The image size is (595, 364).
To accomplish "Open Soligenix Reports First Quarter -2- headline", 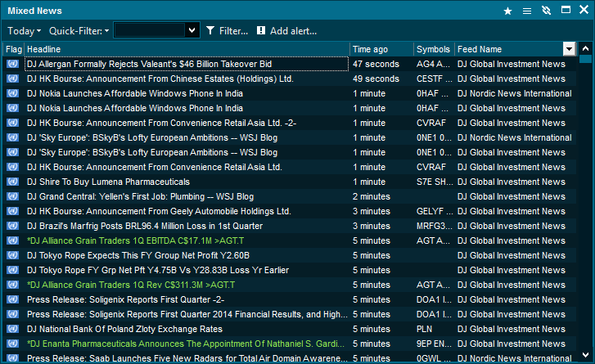I will [x=125, y=299].
